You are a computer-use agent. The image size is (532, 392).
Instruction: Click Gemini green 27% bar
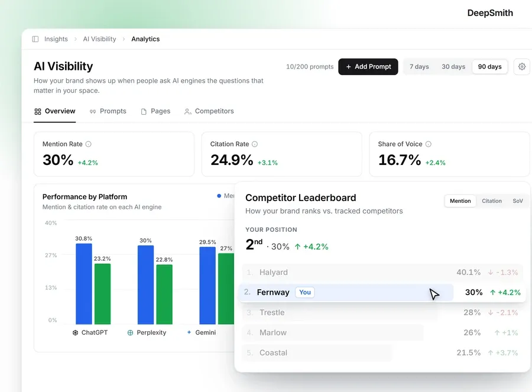pos(226,289)
